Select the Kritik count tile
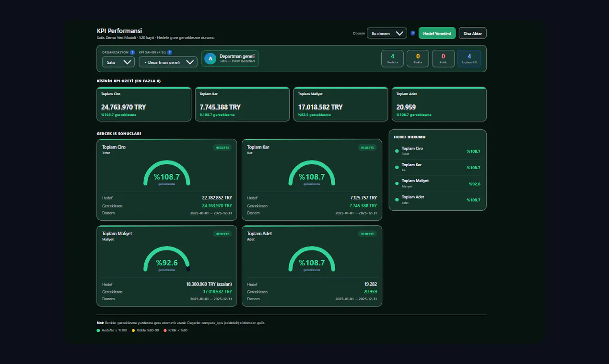 [x=443, y=58]
